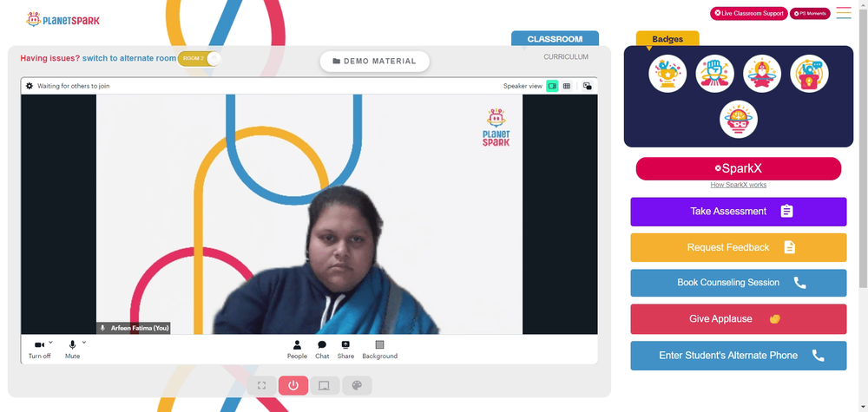Mute the microphone

73,350
